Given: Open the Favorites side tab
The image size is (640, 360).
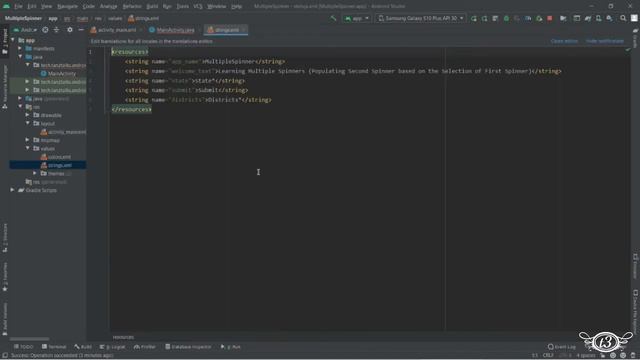Looking at the screenshot, I should (x=5, y=277).
